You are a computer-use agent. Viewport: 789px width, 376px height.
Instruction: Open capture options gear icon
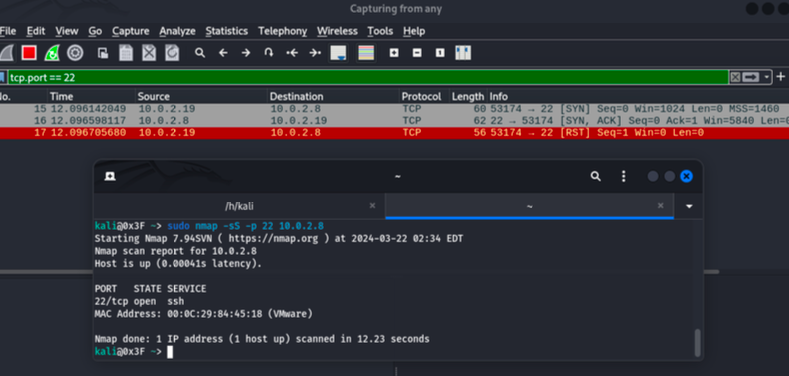75,53
